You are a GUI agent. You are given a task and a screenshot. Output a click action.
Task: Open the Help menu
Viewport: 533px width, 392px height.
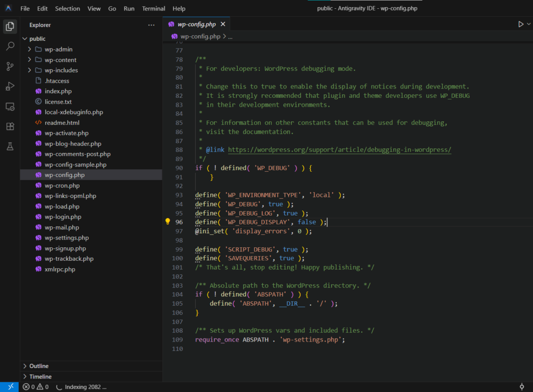point(179,8)
